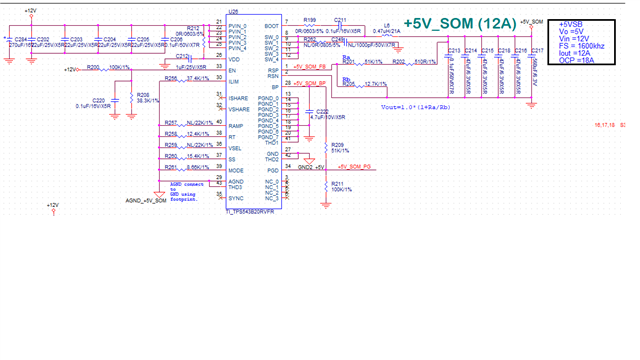
Task: Click the AGND_+5V_SOM ground symbol
Action: point(159,195)
